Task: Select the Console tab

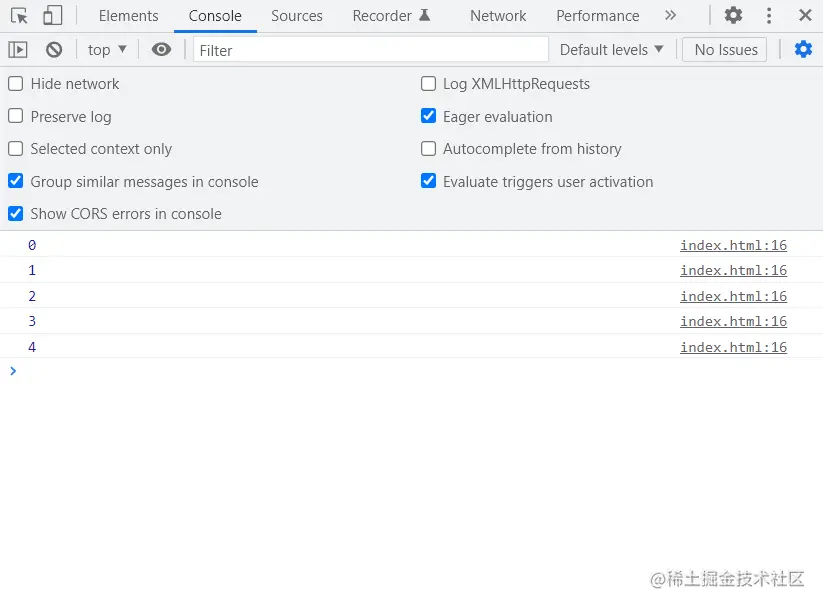Action: click(x=215, y=16)
